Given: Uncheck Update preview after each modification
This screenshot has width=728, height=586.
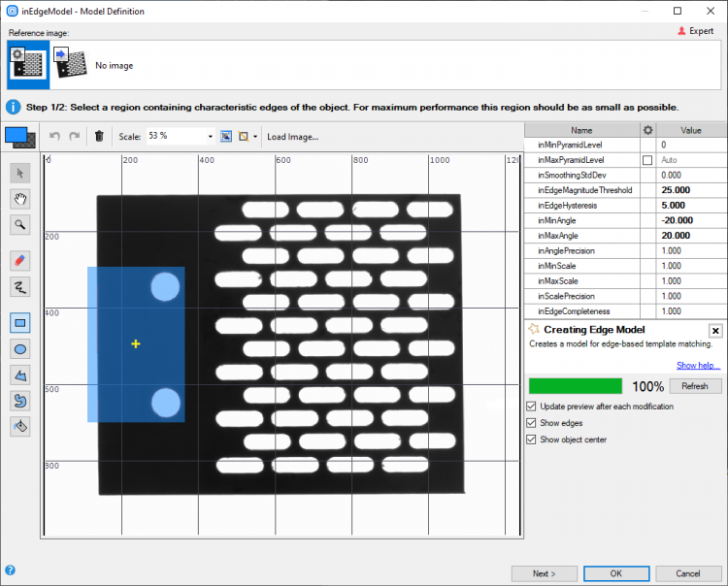Looking at the screenshot, I should click(x=531, y=407).
